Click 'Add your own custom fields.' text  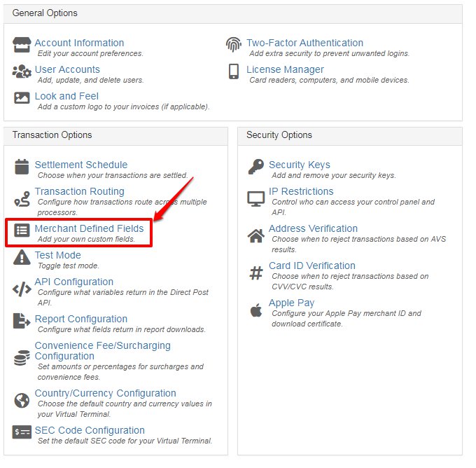pos(86,239)
